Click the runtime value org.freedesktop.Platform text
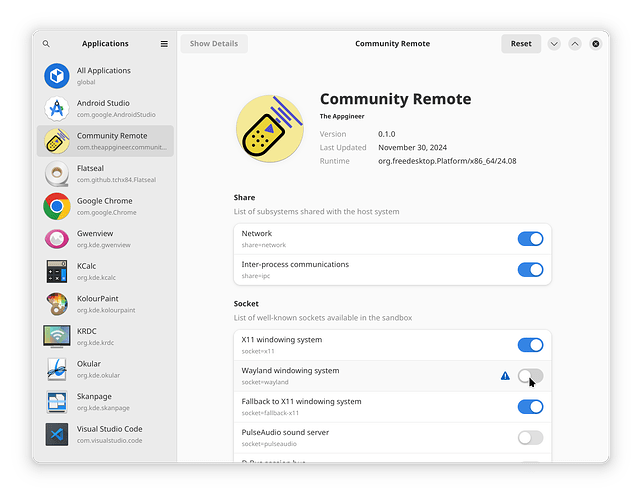Image resolution: width=643 pixels, height=500 pixels. (447, 161)
